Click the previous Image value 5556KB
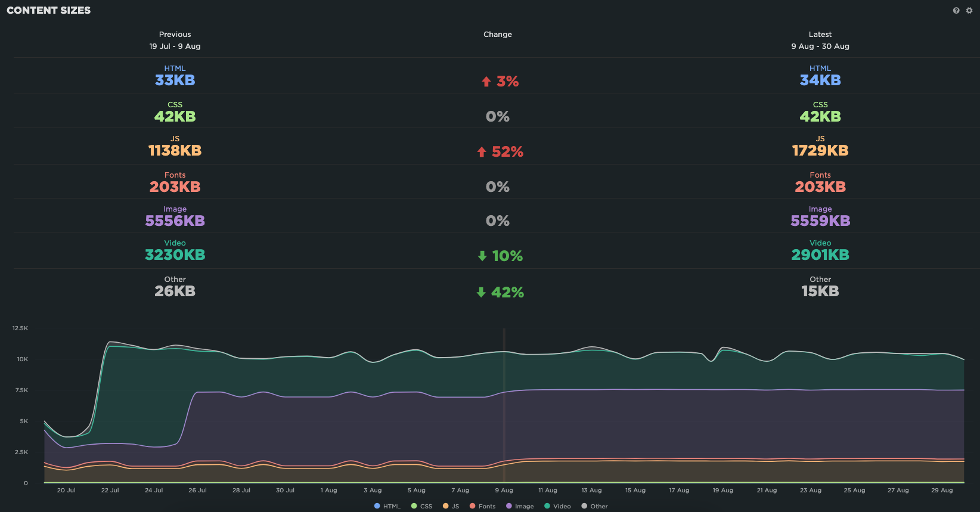This screenshot has height=512, width=980. (x=175, y=221)
